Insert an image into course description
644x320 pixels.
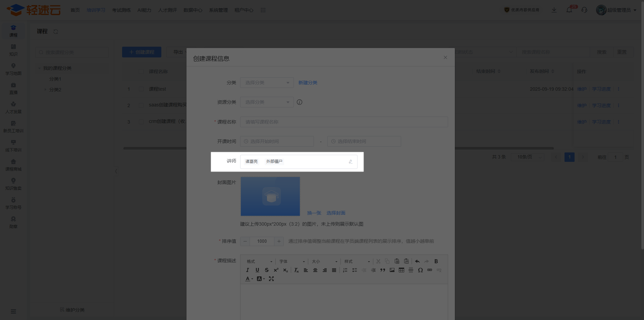click(x=392, y=270)
